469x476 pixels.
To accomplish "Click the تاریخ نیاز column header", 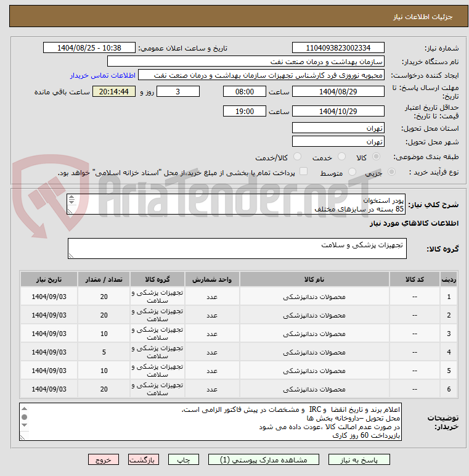I will (49, 279).
